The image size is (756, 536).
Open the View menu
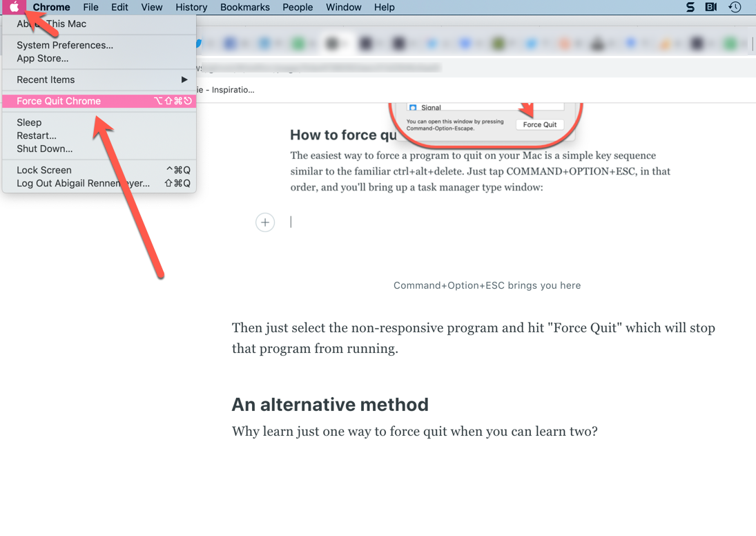(x=152, y=7)
